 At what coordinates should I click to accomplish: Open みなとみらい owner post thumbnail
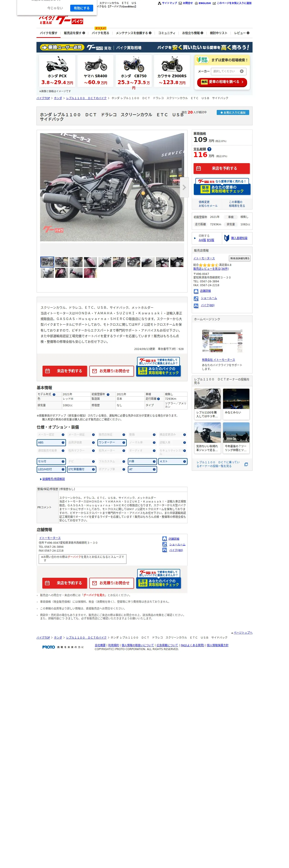click(236, 399)
